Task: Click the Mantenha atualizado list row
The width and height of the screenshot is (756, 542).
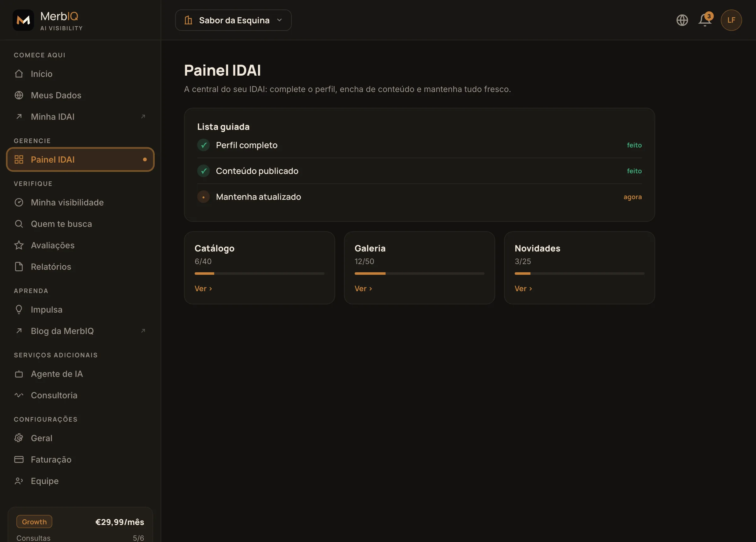Action: pyautogui.click(x=419, y=197)
